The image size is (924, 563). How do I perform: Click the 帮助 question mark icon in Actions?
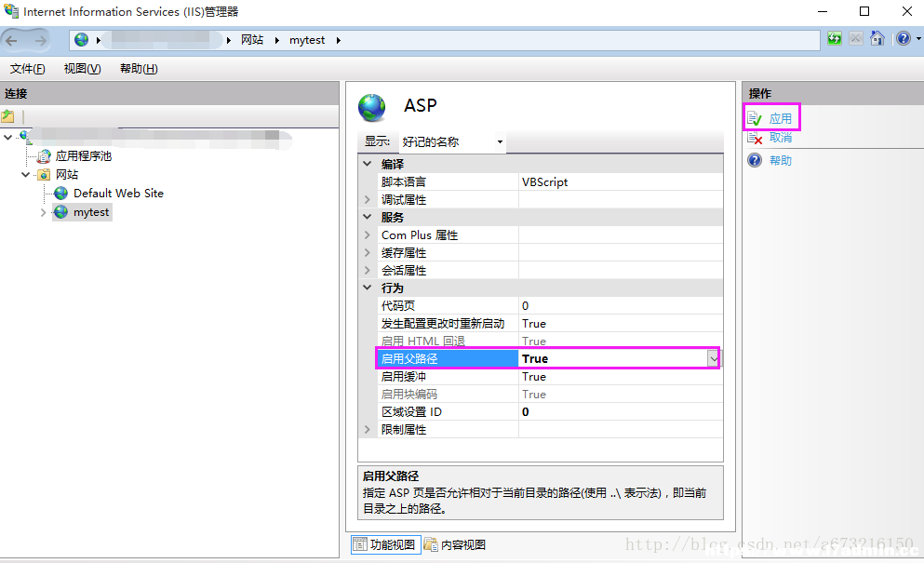[755, 160]
